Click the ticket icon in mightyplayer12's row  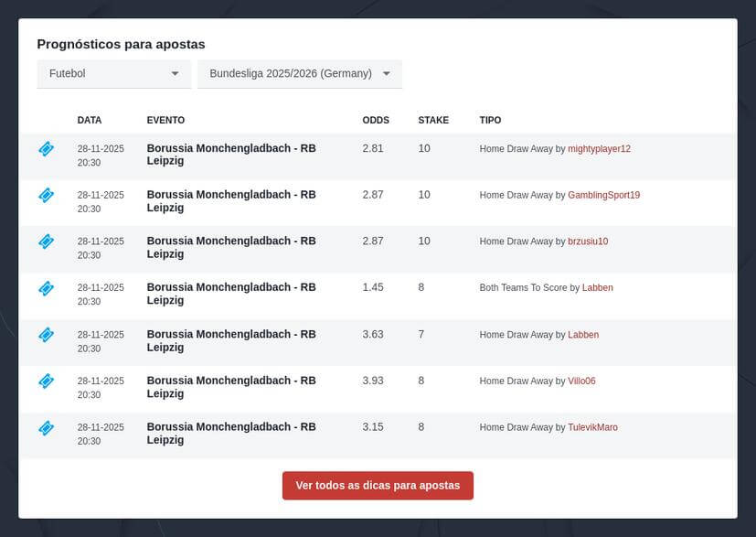[x=46, y=148]
